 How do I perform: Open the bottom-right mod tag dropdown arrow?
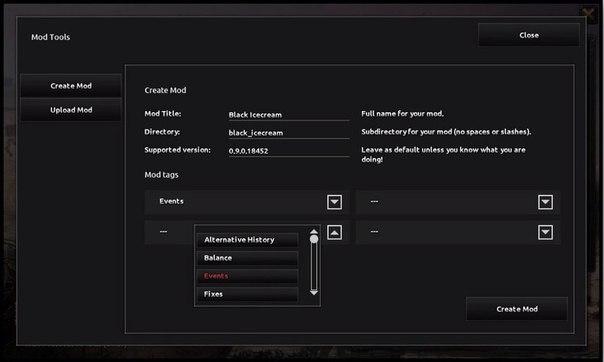coord(545,232)
